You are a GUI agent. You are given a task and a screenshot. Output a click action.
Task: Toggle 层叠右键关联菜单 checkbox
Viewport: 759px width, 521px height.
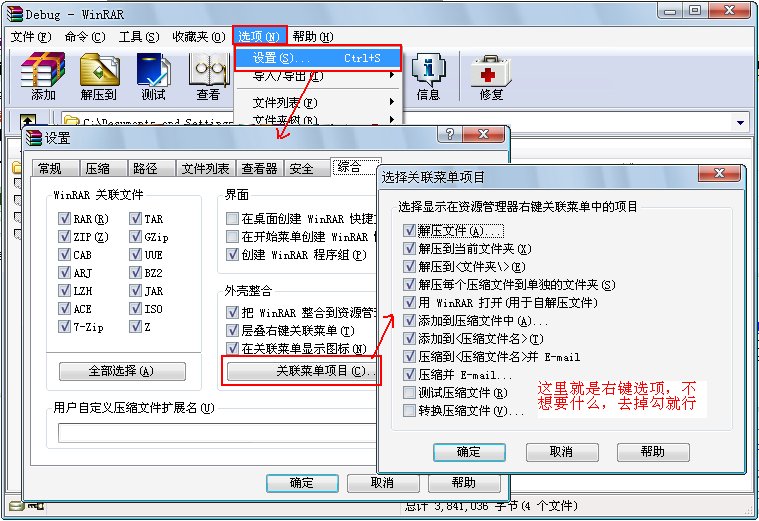[232, 331]
